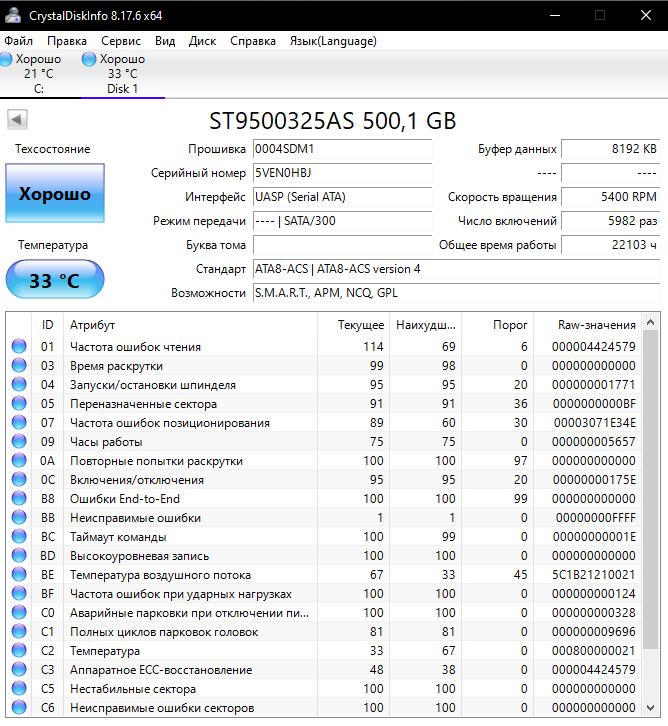This screenshot has height=726, width=668.
Task: Open the Сервис menu
Action: tap(121, 41)
